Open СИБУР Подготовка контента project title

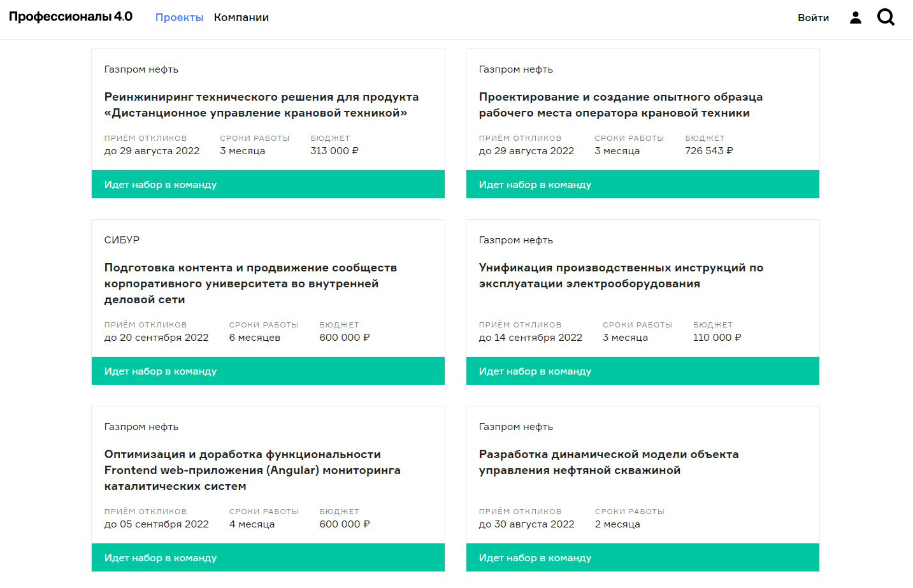click(250, 283)
